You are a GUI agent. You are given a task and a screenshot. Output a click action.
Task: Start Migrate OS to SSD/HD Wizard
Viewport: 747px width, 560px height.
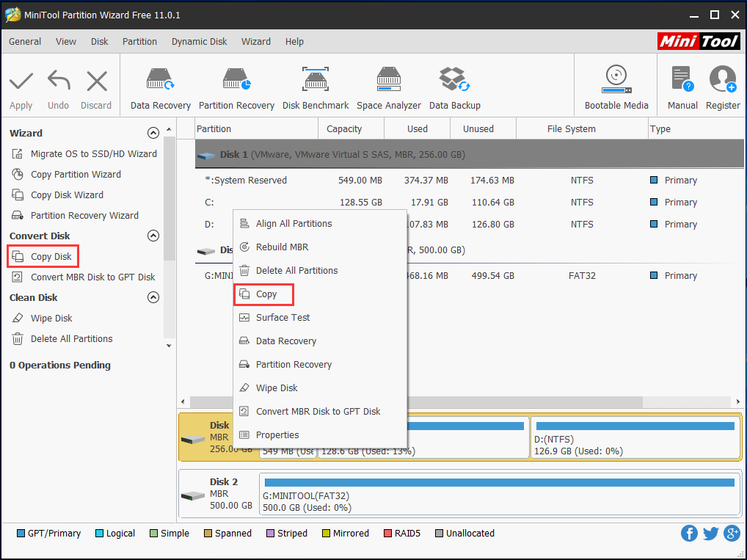coord(84,154)
